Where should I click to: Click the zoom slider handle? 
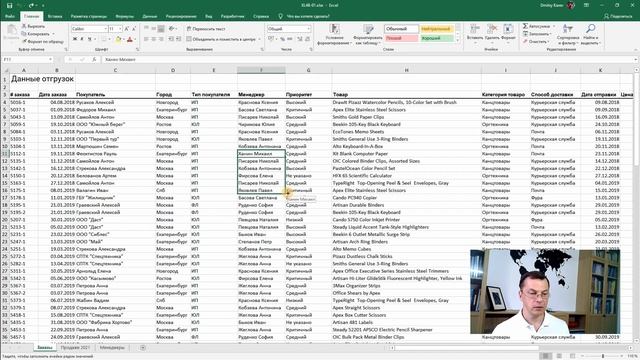coord(603,356)
